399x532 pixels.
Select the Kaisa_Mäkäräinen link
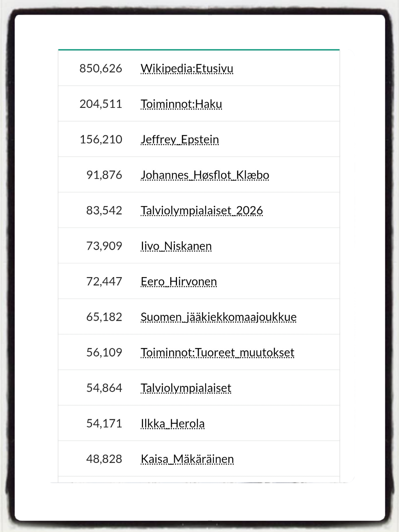tap(187, 459)
